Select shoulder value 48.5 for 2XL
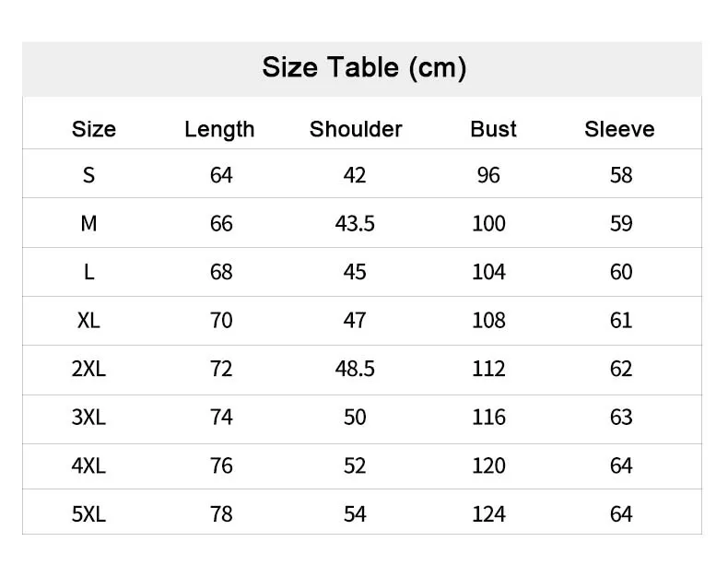 (355, 369)
